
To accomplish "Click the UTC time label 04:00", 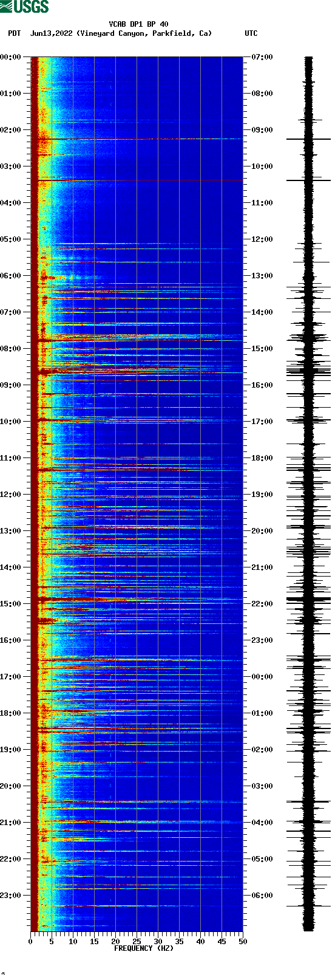I will coord(262,823).
